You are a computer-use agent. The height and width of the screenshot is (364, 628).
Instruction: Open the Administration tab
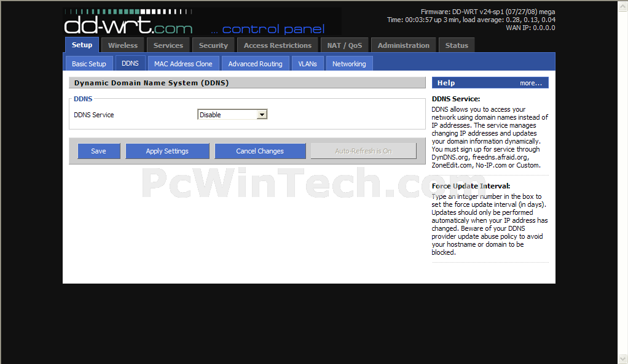[403, 45]
